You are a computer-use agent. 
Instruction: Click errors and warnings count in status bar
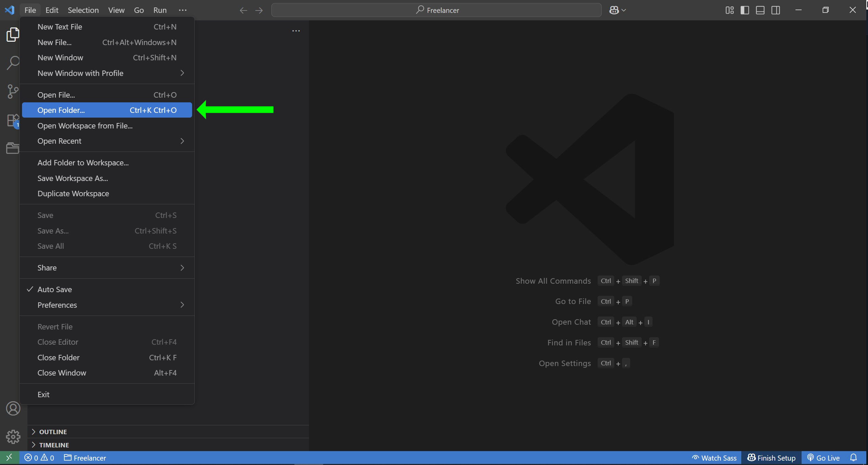(x=39, y=458)
